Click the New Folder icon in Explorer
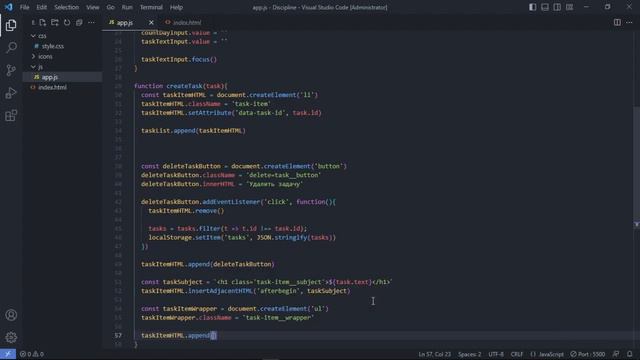640x360 pixels. [55, 22]
